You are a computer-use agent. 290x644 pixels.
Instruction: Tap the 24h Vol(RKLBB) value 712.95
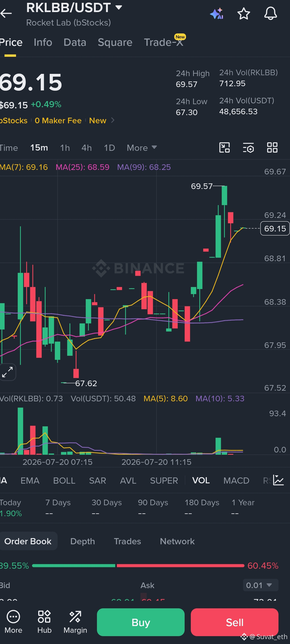pyautogui.click(x=232, y=83)
